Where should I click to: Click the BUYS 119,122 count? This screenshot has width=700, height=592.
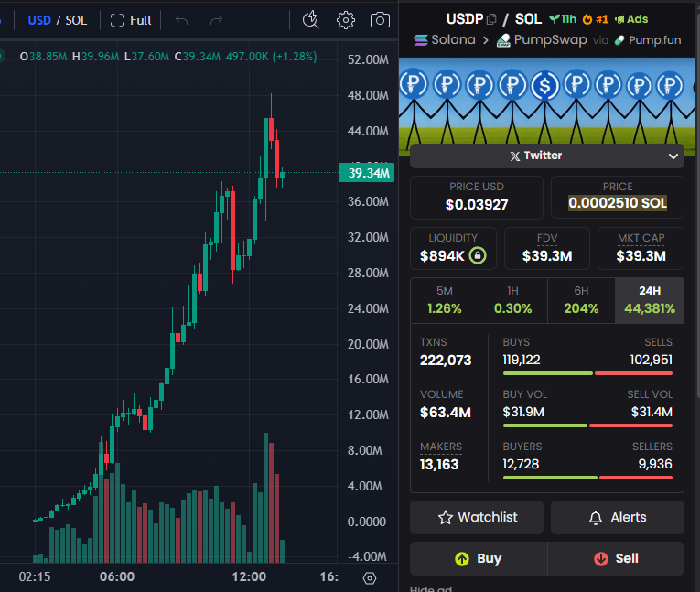522,360
